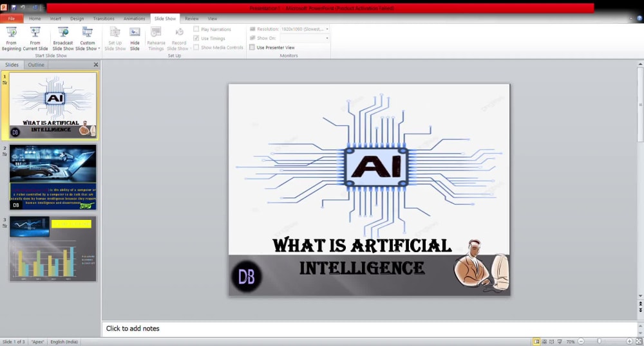Click Rehearse Timings icon
The height and width of the screenshot is (346, 644).
pos(156,33)
